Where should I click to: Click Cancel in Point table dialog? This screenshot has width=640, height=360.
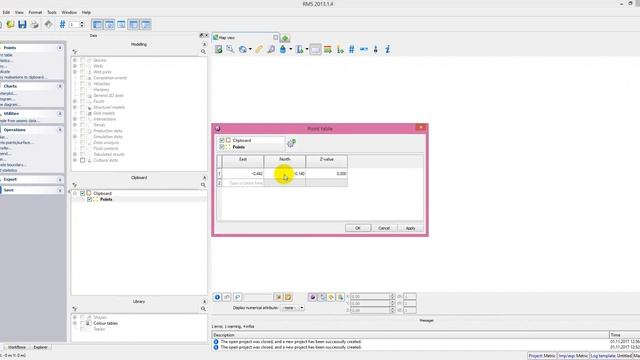tap(384, 228)
